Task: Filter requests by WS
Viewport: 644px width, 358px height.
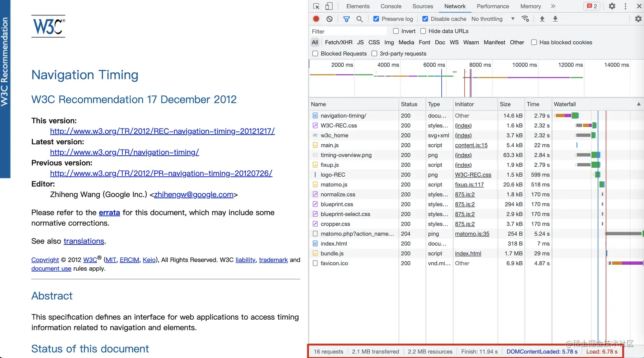Action: (454, 42)
